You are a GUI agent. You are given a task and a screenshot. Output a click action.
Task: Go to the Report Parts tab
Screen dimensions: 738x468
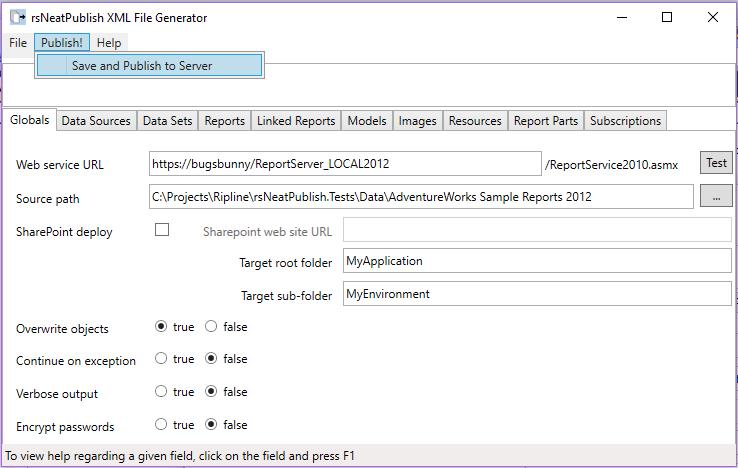pyautogui.click(x=545, y=121)
